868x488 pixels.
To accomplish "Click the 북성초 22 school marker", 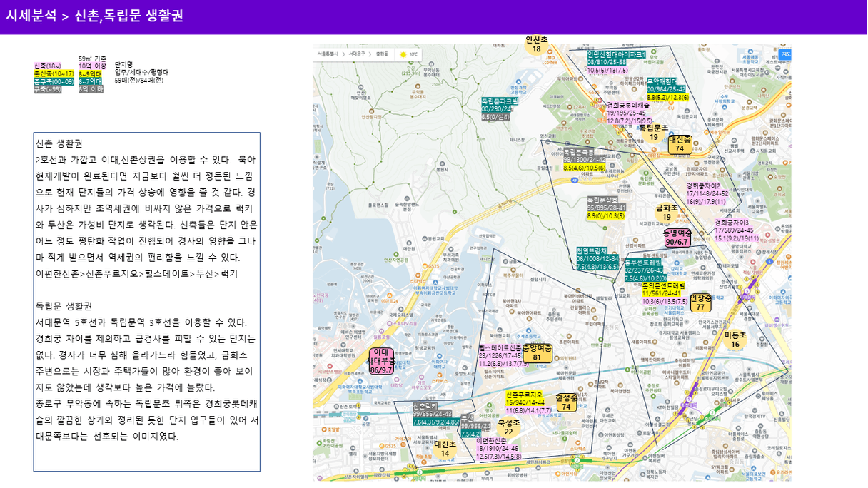I will [509, 427].
